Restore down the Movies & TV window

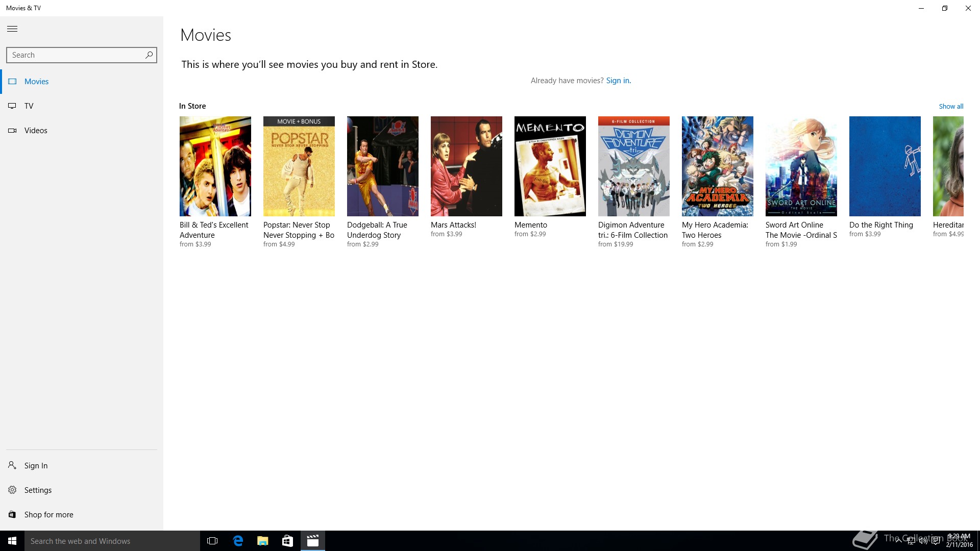pos(945,8)
